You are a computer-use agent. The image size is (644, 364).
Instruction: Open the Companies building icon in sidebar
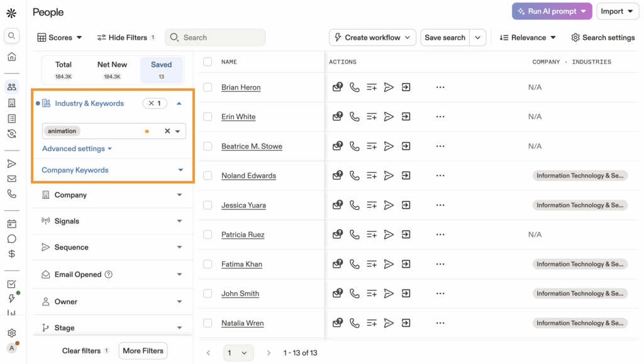[11, 103]
